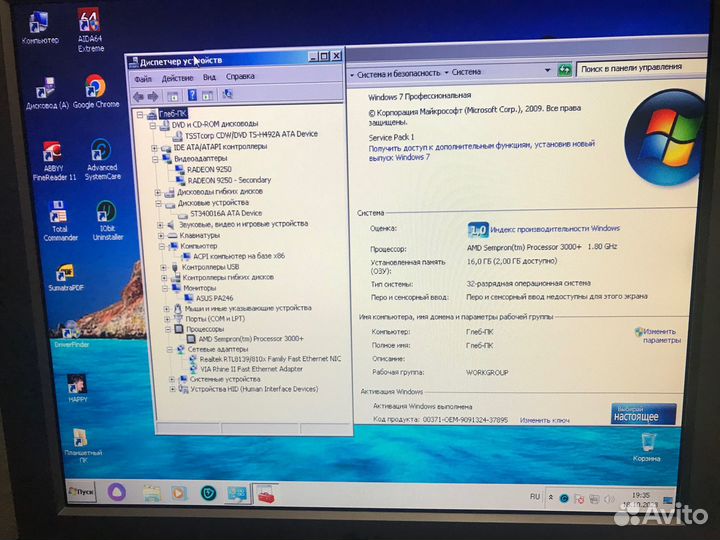
Task: Open DriverFinder desktop shortcut
Action: [x=71, y=334]
